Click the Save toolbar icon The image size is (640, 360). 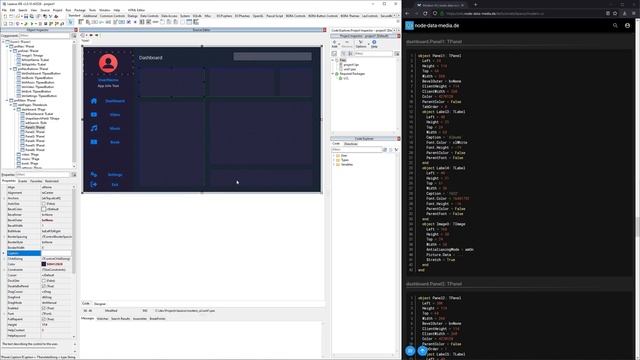26,16
